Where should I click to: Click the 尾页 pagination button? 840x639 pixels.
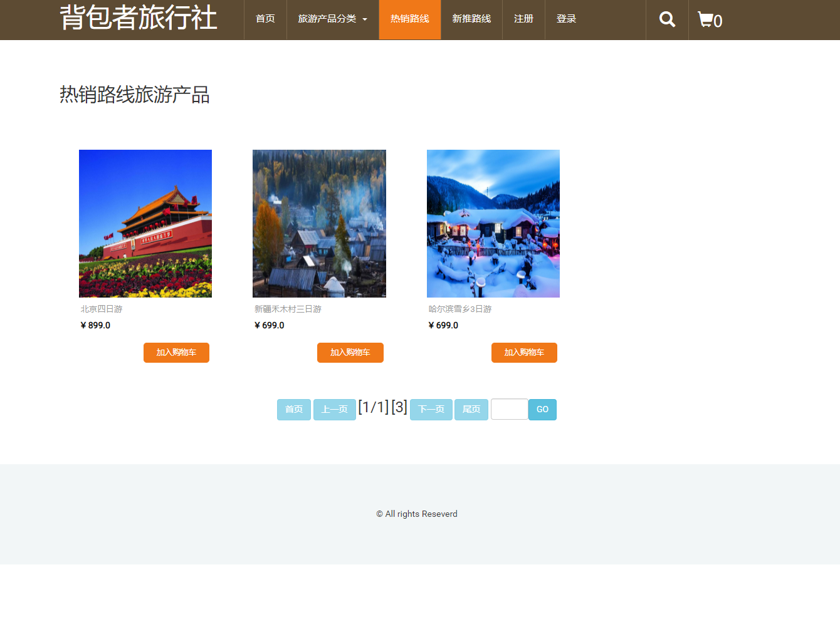tap(471, 409)
